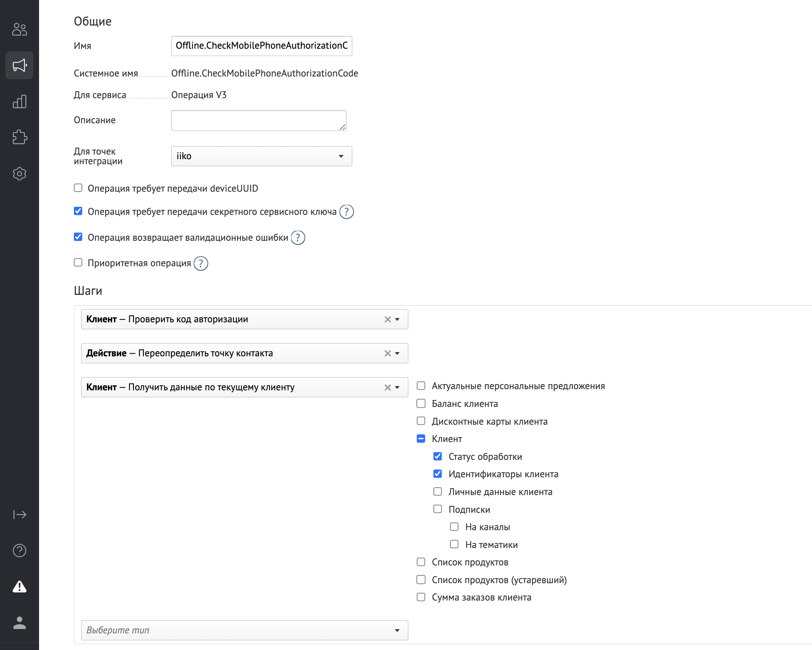The height and width of the screenshot is (650, 812).
Task: Check 'Актуальные персональные предложения'
Action: click(x=421, y=386)
